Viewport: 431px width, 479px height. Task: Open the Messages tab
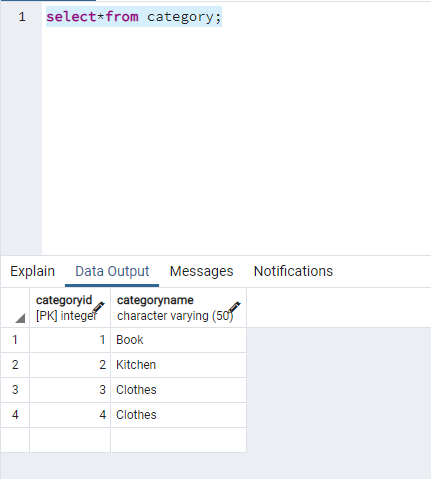coord(201,271)
